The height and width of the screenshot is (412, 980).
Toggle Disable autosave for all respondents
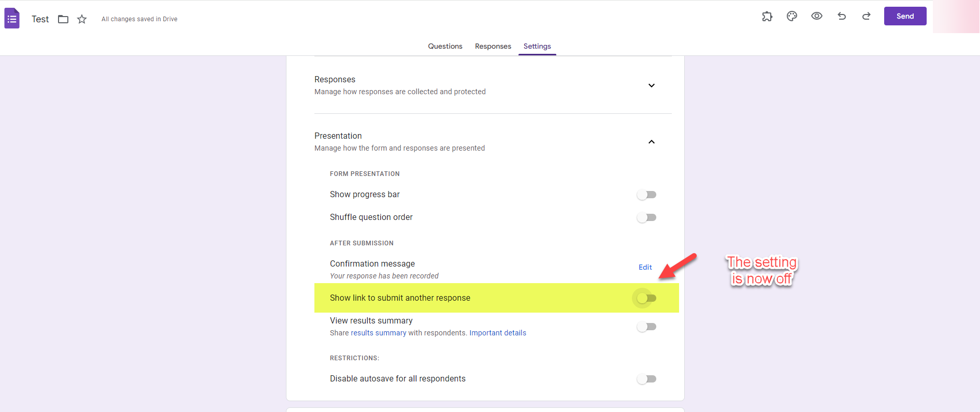point(646,379)
